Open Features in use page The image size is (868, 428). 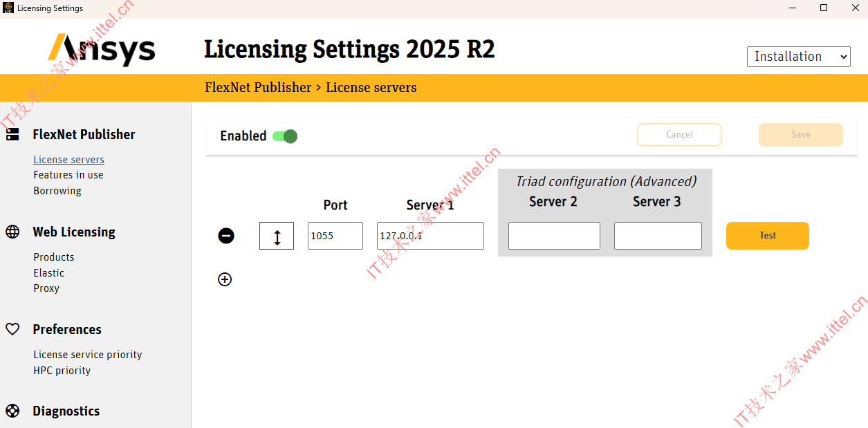[x=68, y=175]
